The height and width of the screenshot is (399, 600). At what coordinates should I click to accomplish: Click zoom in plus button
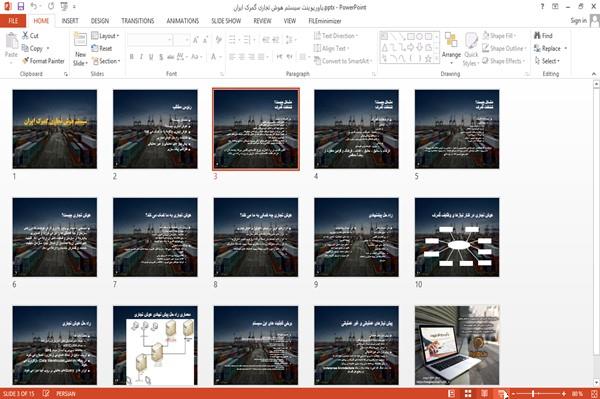point(564,393)
